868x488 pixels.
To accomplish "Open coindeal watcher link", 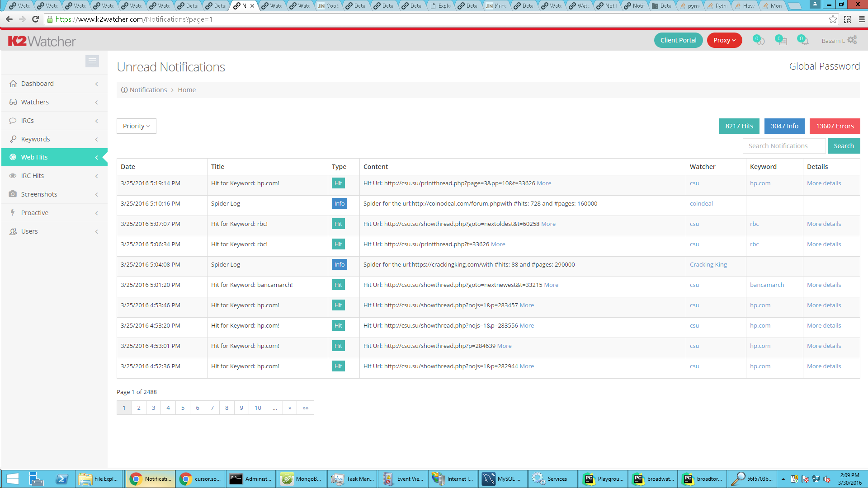I will (701, 203).
